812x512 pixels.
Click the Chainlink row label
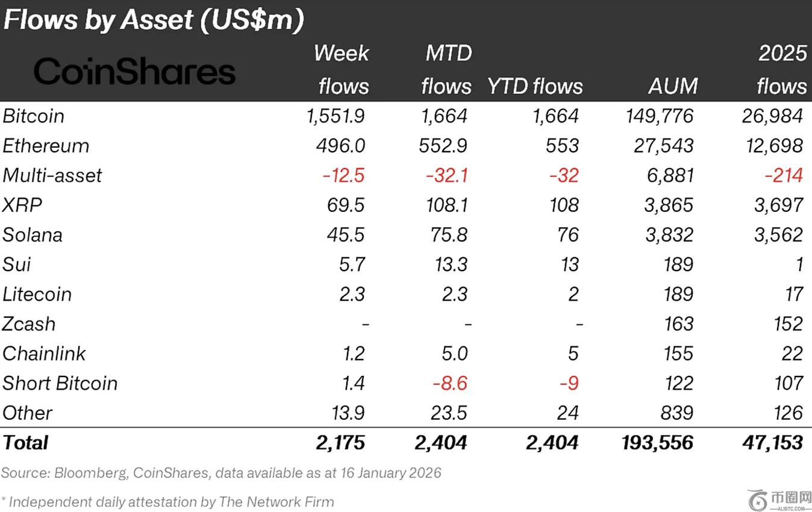point(45,354)
